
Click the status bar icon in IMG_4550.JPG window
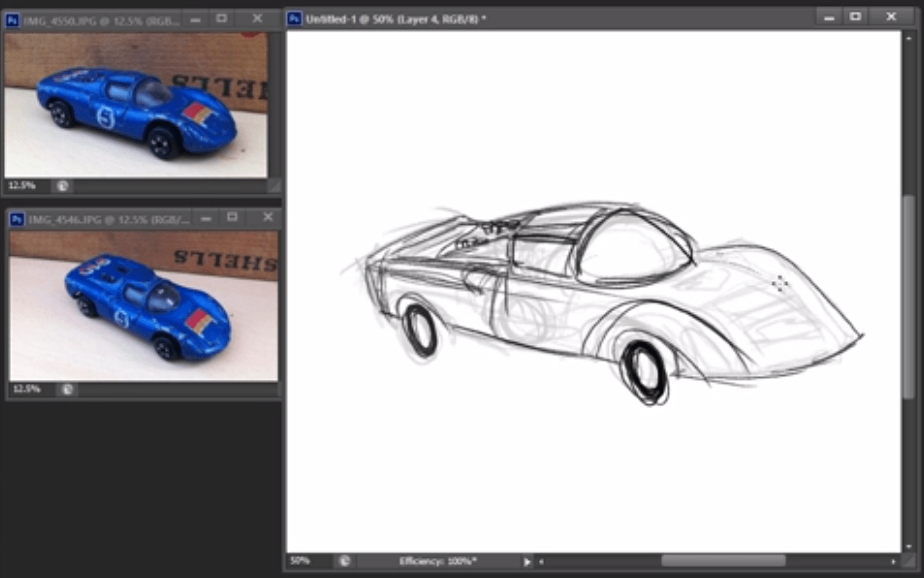click(x=62, y=186)
